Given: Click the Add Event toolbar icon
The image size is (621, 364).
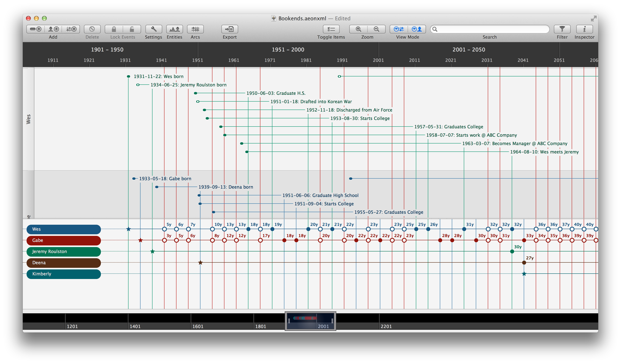Looking at the screenshot, I should point(36,29).
